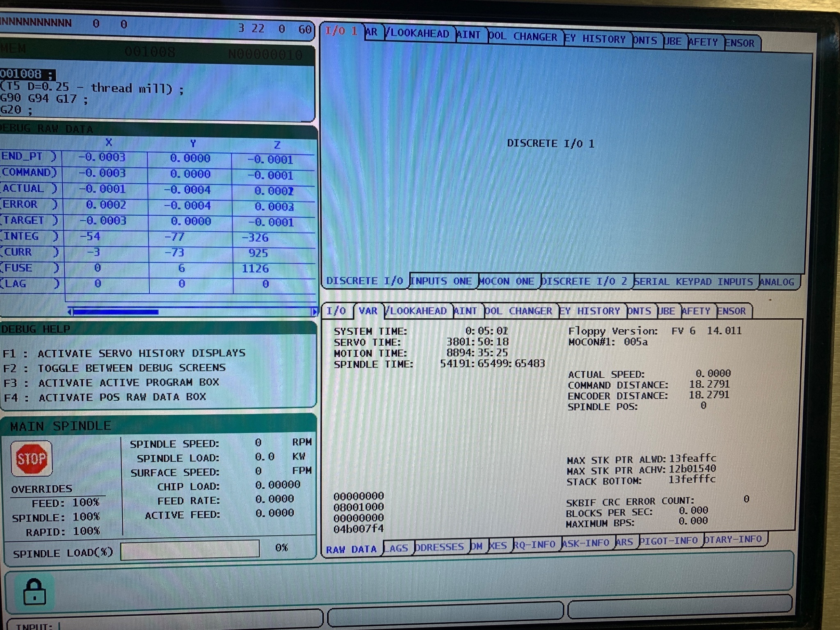Image resolution: width=840 pixels, height=630 pixels.
Task: Click the spindle load percentage bar
Action: pyautogui.click(x=190, y=550)
